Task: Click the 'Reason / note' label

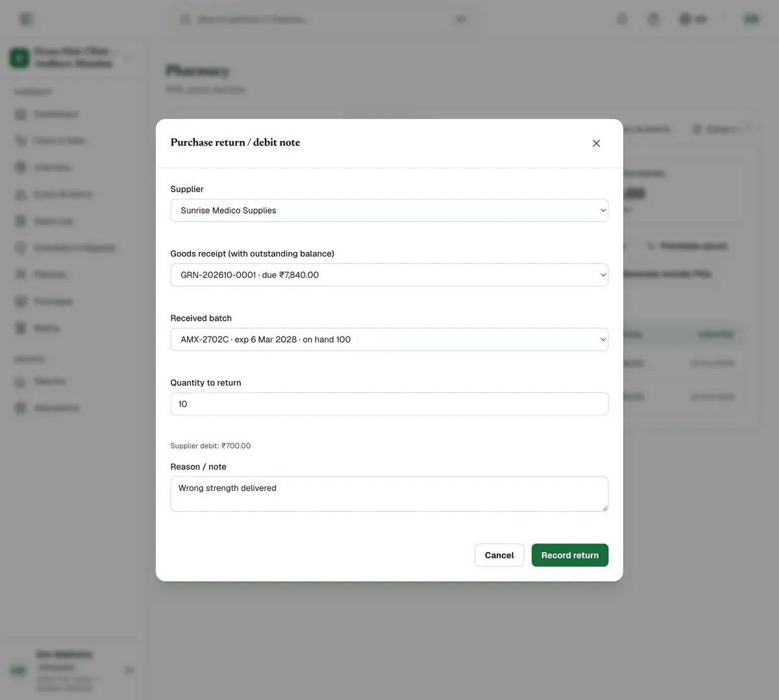Action: 199,467
